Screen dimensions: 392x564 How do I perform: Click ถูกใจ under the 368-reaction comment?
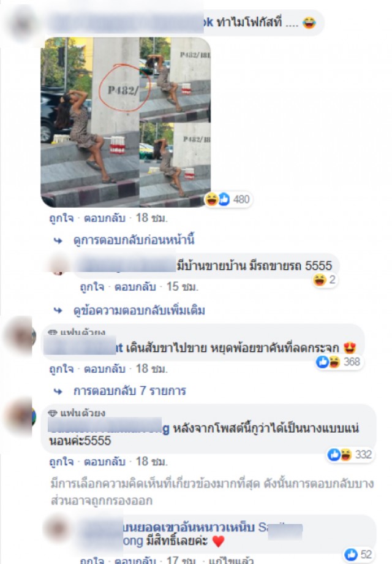pos(61,368)
